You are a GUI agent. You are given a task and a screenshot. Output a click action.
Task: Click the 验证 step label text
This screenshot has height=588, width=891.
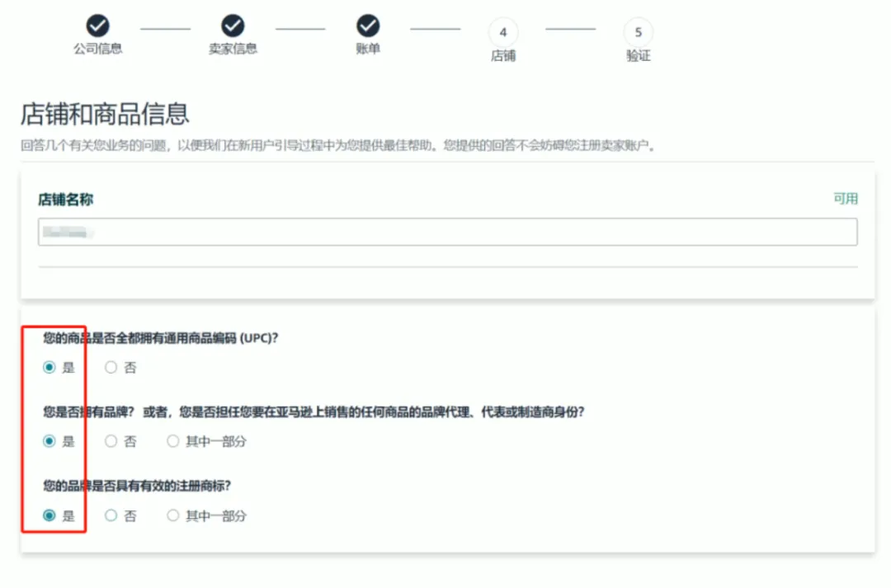(638, 59)
